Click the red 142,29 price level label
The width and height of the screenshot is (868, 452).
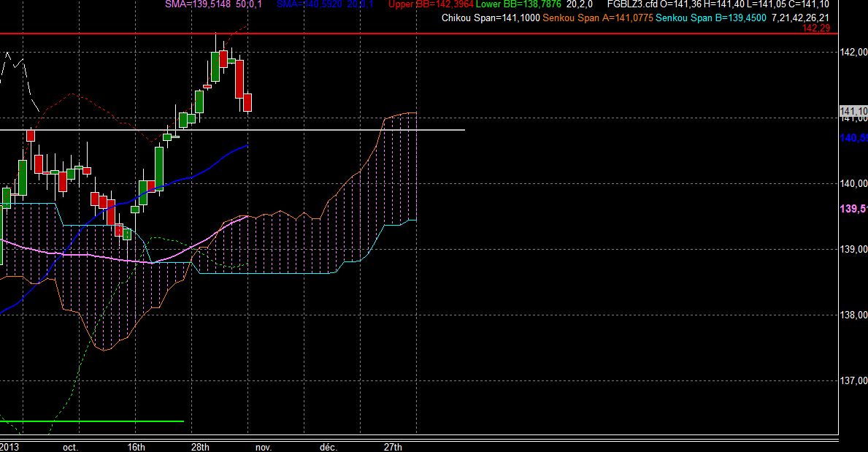(816, 28)
